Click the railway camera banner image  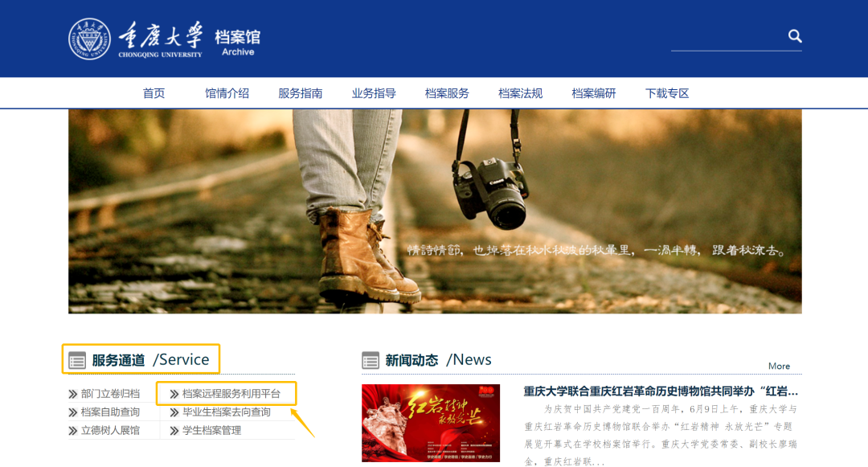pyautogui.click(x=435, y=211)
